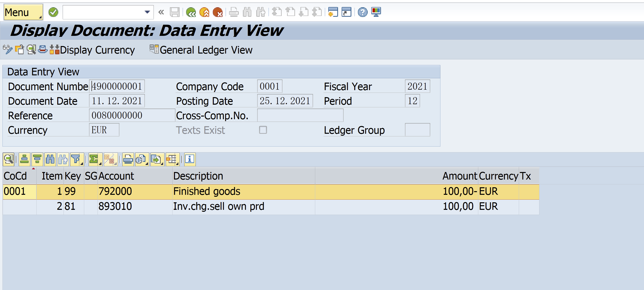Click the Ledger Group field
The height and width of the screenshot is (290, 644).
coord(417,130)
